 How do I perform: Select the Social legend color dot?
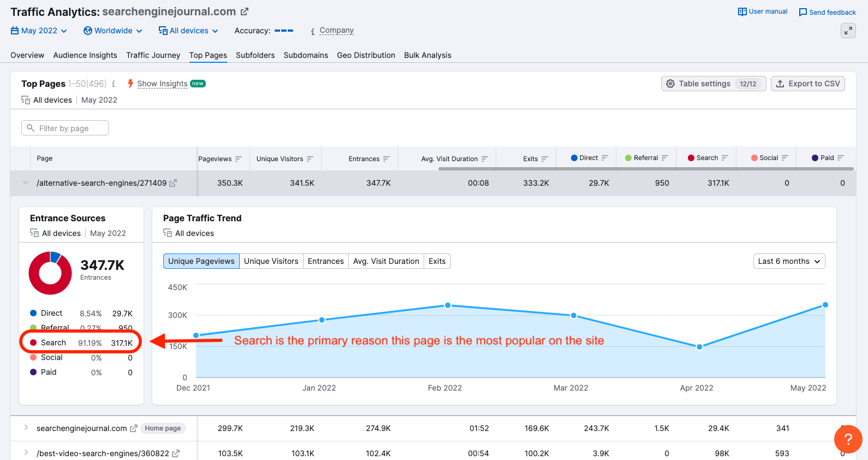tap(33, 357)
